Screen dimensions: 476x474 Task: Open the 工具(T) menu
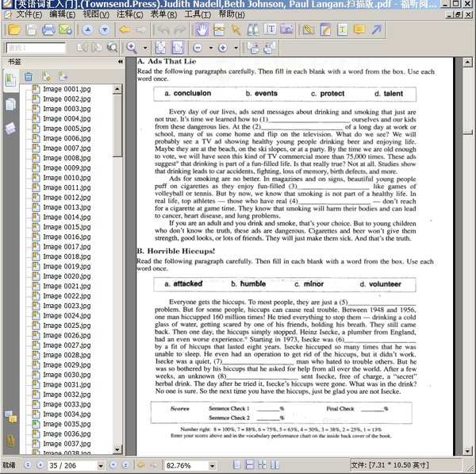(x=198, y=14)
